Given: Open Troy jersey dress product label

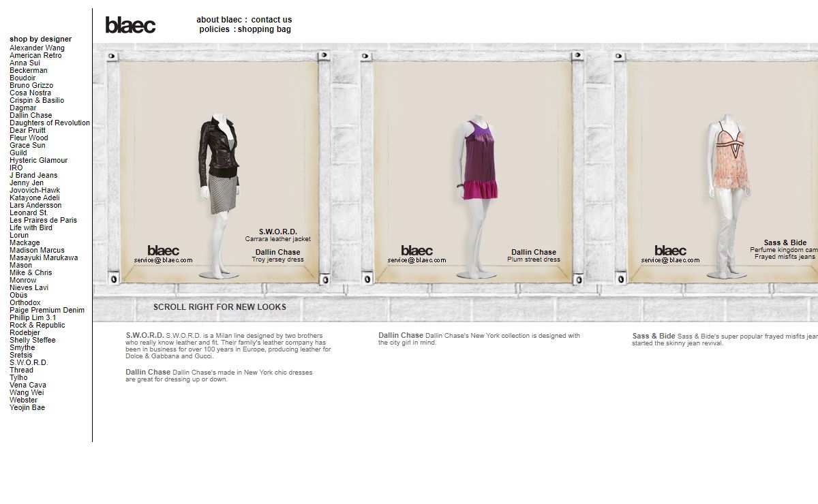Looking at the screenshot, I should (277, 259).
